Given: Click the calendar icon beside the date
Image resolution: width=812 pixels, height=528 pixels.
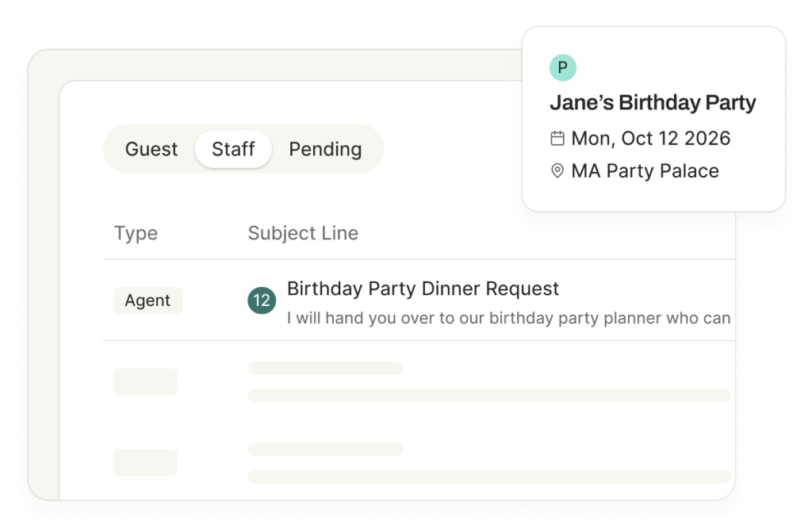Looking at the screenshot, I should click(x=557, y=138).
